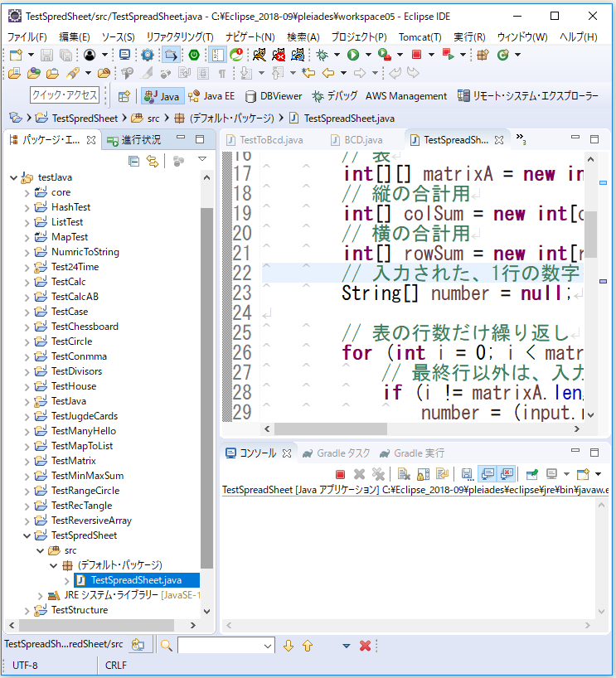Expand the core project node
616x678 pixels.
tap(27, 192)
